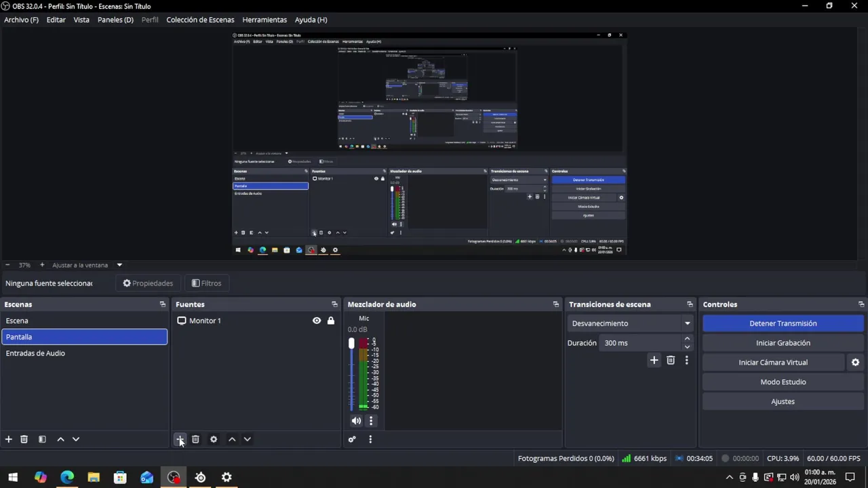Open Ajustar a la ventana scaling dropdown
The height and width of the screenshot is (488, 868).
[87, 265]
